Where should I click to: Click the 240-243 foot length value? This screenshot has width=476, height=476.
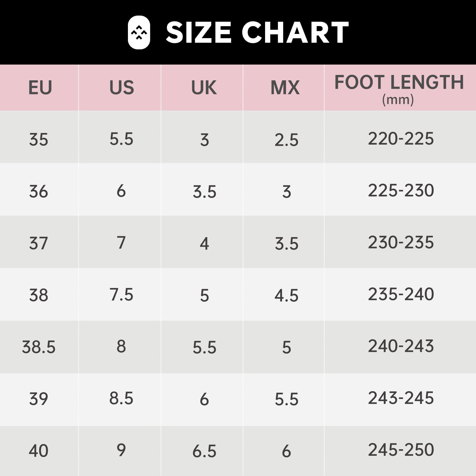coord(401,346)
